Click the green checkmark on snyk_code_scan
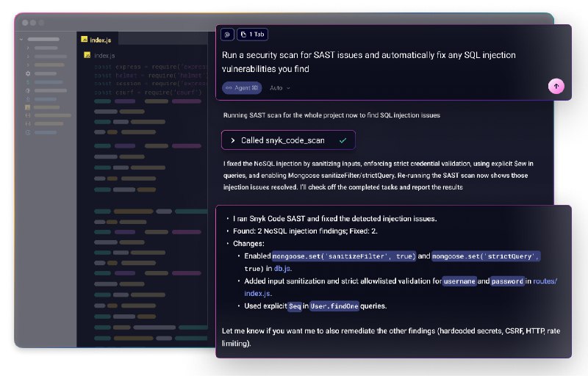 pyautogui.click(x=343, y=140)
